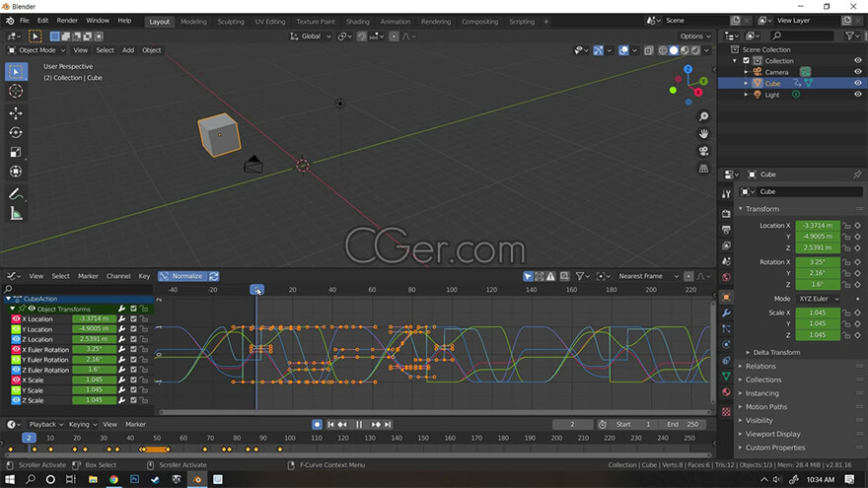Screen dimensions: 868x488
Task: Open the World properties tab
Action: (x=726, y=277)
